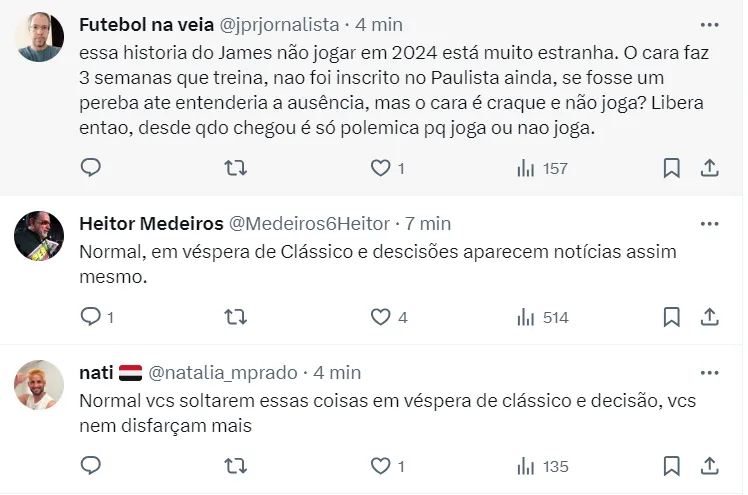Reply to nati's tweet
Screen dimensions: 748x495
[x=90, y=465]
